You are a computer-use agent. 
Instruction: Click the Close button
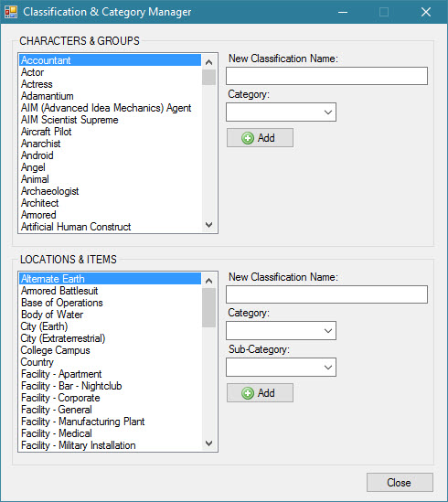point(400,483)
